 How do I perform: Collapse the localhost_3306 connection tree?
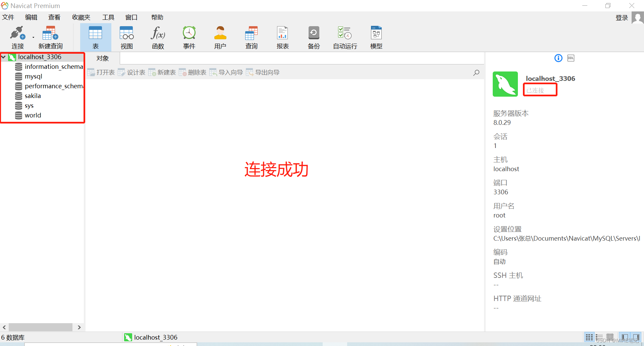3,57
